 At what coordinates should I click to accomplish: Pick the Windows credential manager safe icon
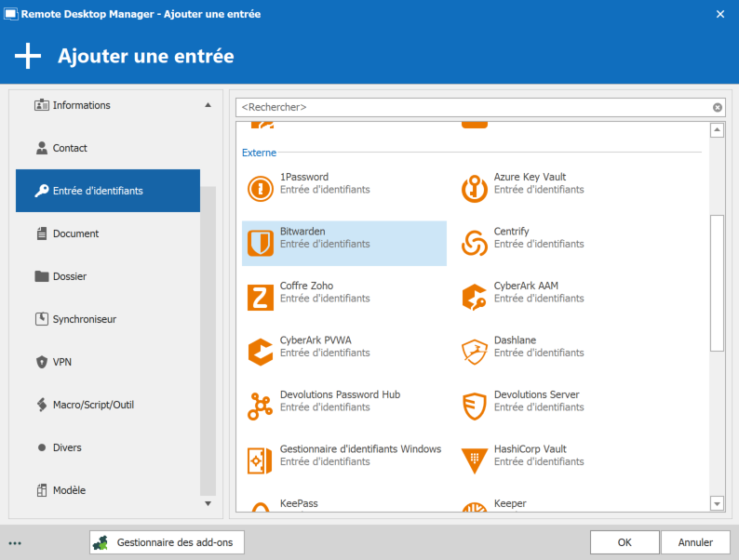[261, 460]
